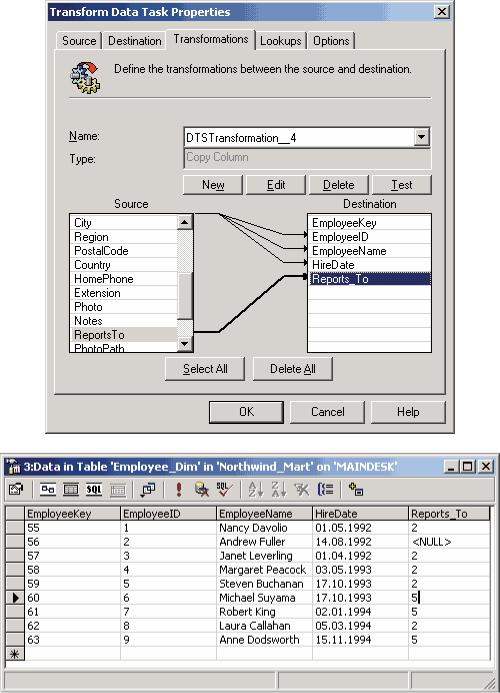Select the Transformations tab
This screenshot has height=693, width=500.
pos(210,39)
